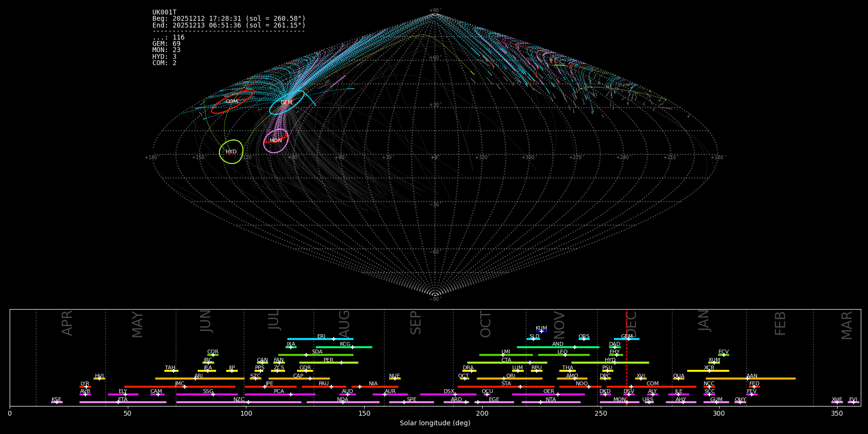Select the green HYD radiant circle on map
The image size is (868, 434).
[231, 152]
